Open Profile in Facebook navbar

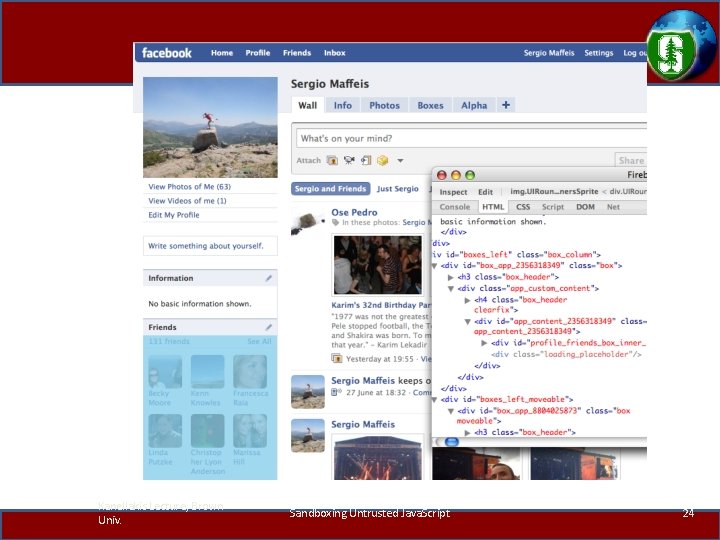point(258,53)
